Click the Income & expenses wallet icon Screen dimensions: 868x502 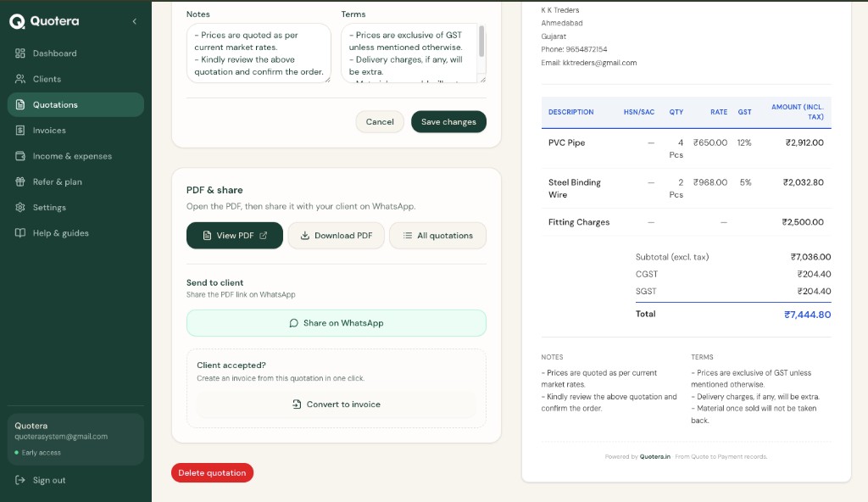tap(20, 156)
